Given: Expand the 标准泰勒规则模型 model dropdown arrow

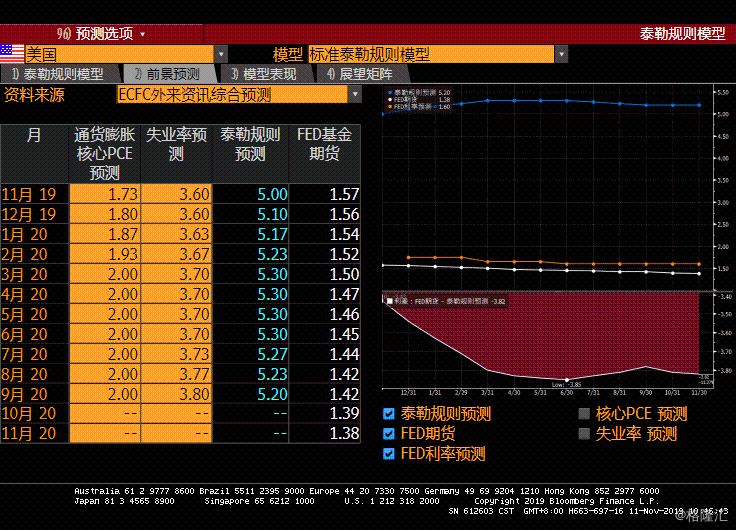Looking at the screenshot, I should [561, 54].
